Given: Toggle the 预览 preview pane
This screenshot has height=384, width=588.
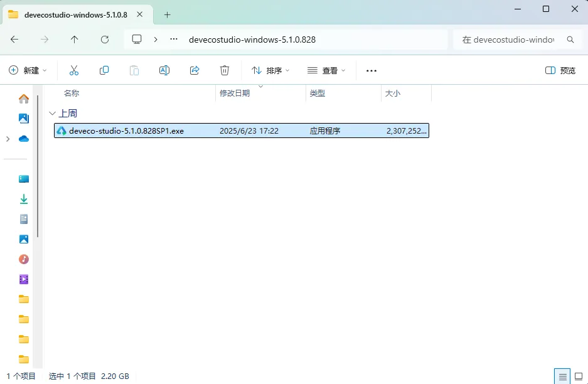Looking at the screenshot, I should coord(560,70).
